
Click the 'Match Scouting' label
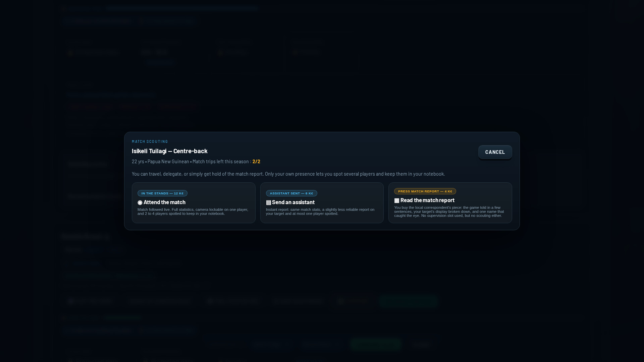tap(150, 141)
